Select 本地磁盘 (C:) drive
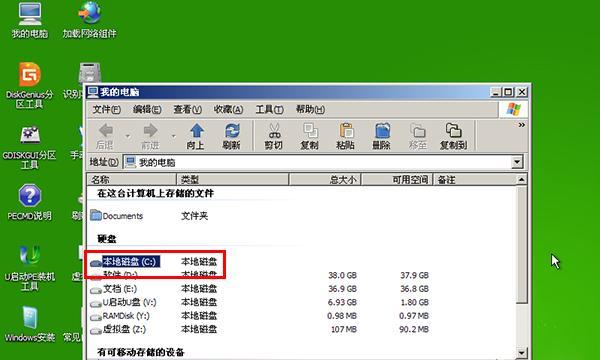Viewport: 600px width, 360px height. [125, 262]
